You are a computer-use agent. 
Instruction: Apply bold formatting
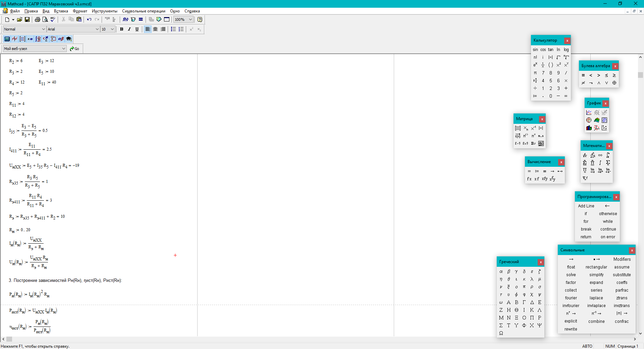coord(122,29)
